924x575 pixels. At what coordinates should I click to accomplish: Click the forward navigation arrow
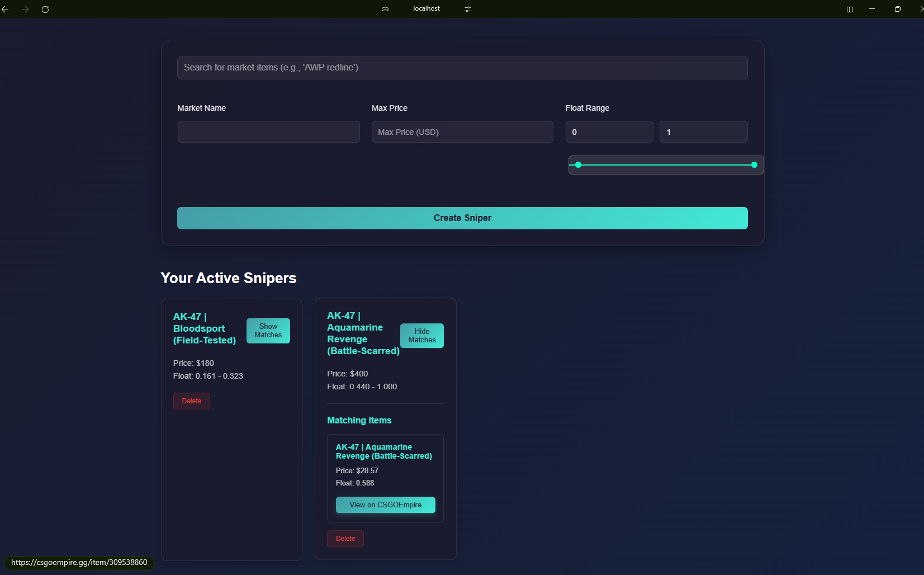(26, 9)
